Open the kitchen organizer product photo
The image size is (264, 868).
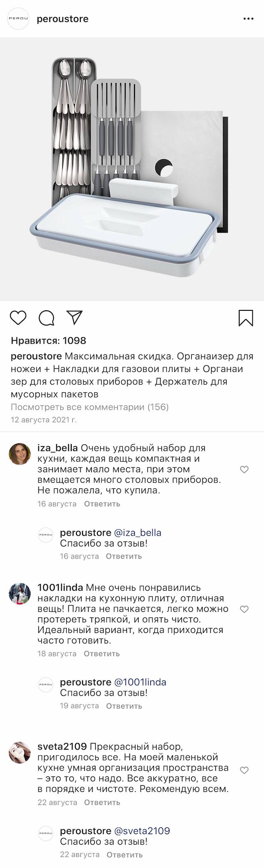click(132, 169)
